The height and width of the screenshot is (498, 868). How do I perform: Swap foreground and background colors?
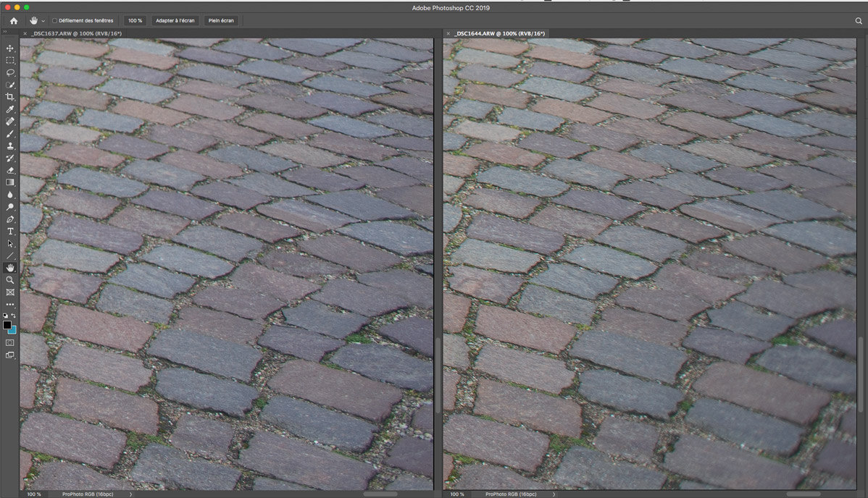(x=14, y=316)
